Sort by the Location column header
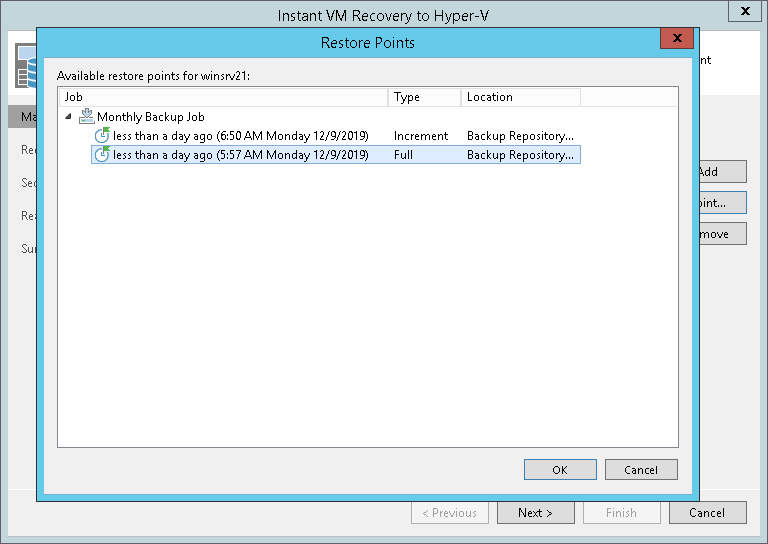This screenshot has width=768, height=544. (x=521, y=97)
